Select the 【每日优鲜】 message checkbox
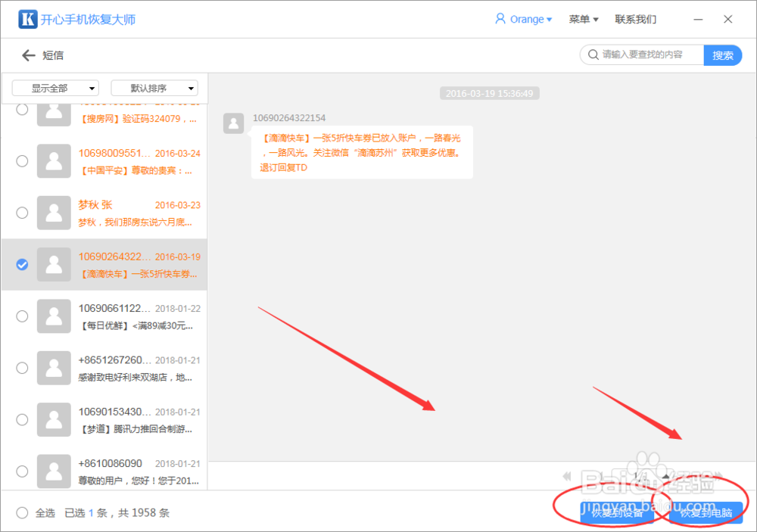 tap(22, 316)
